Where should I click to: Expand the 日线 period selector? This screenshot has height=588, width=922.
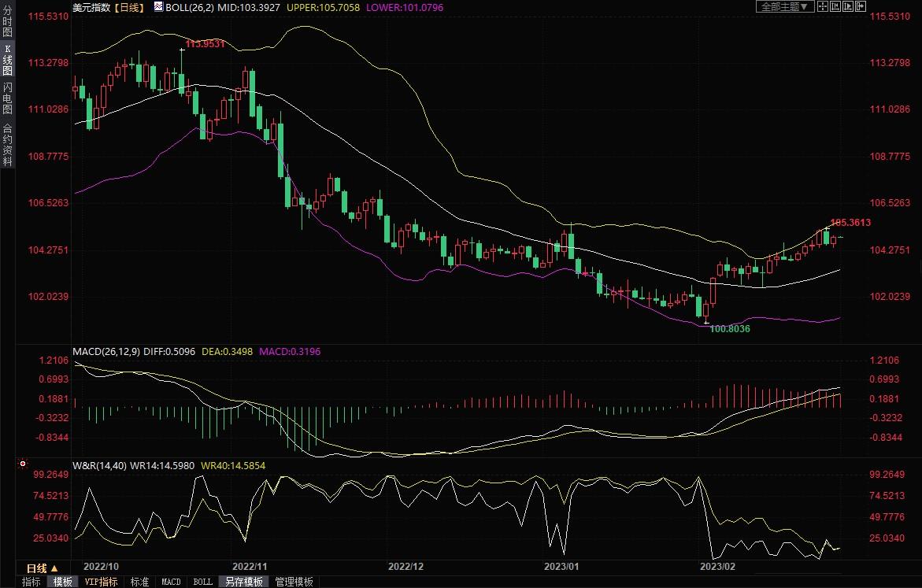point(42,568)
